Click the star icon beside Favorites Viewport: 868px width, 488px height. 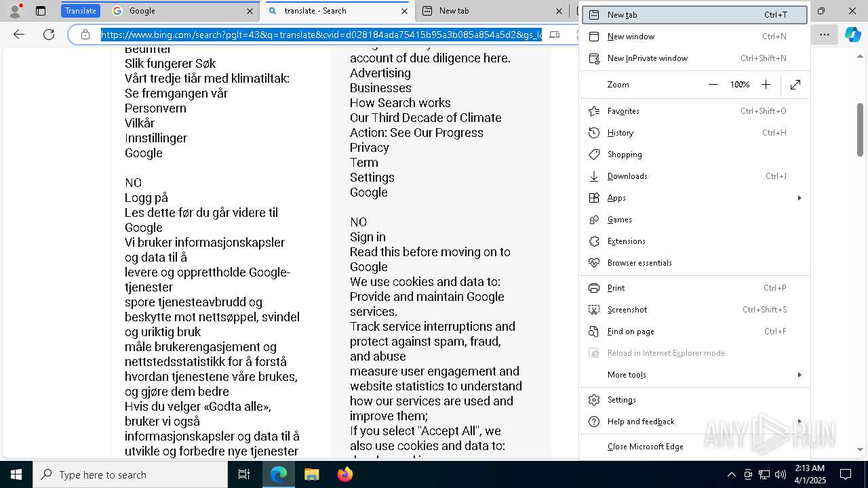594,111
